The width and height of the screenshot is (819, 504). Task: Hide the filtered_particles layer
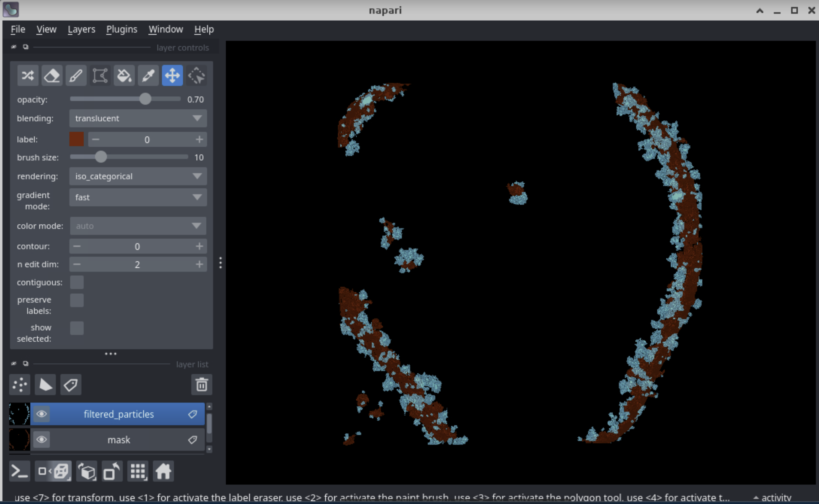(42, 414)
